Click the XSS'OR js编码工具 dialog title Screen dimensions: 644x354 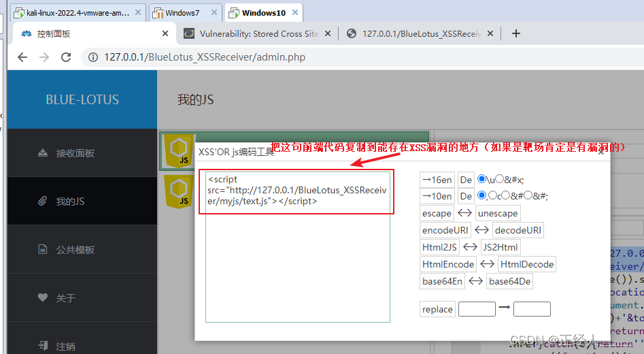(x=236, y=152)
